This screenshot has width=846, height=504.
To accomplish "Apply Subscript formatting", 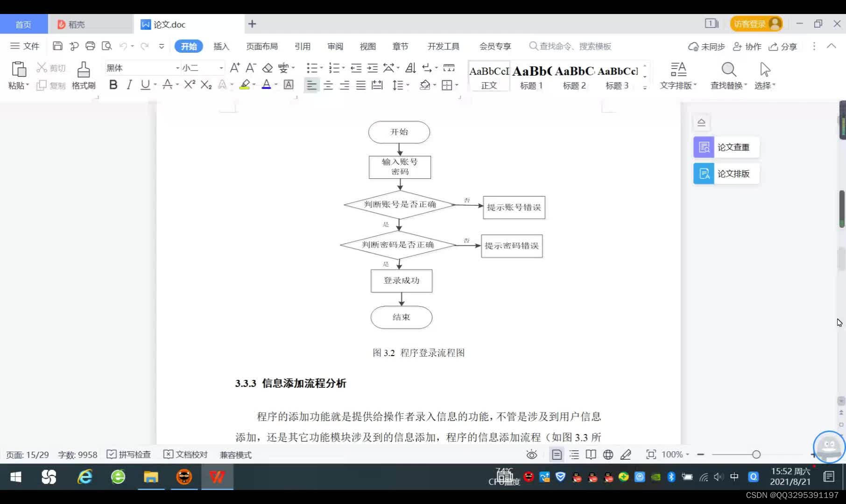I will (x=206, y=84).
